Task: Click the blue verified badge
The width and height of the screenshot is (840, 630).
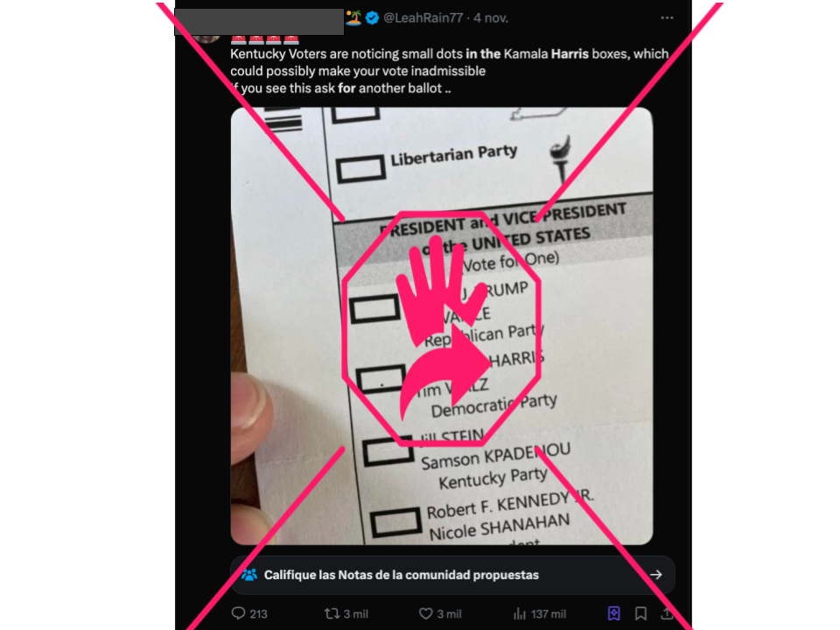Action: click(x=373, y=18)
